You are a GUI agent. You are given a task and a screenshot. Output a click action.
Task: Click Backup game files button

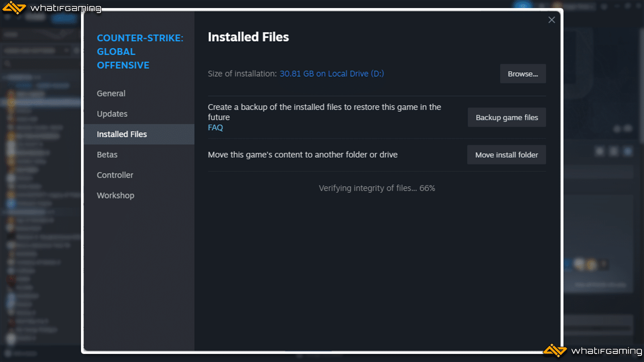[x=507, y=117]
